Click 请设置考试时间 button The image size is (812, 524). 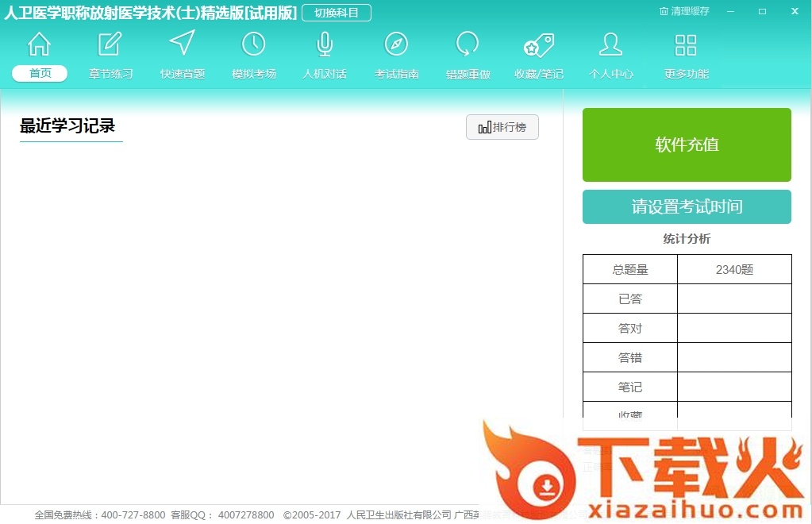click(x=687, y=207)
